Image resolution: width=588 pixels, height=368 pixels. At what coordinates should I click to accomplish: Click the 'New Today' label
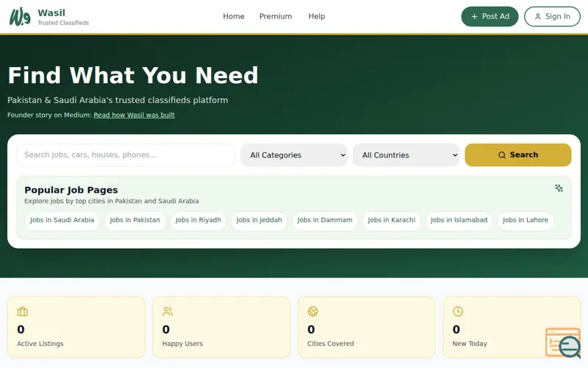(x=470, y=344)
